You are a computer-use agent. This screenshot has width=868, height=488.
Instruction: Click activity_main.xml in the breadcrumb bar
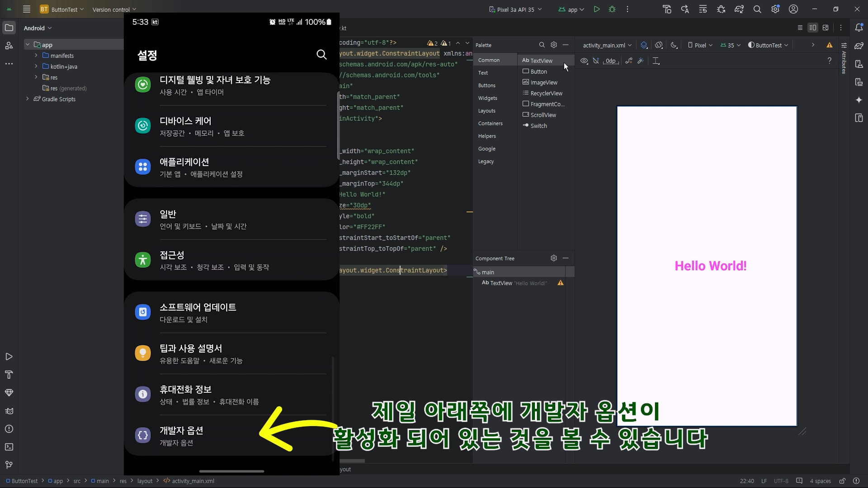pyautogui.click(x=193, y=481)
